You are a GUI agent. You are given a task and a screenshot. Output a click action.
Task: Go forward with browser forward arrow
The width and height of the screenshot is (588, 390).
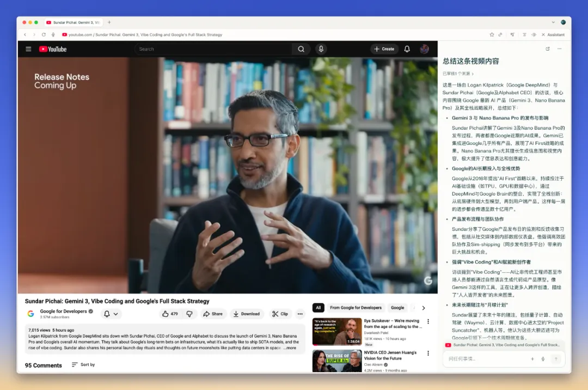34,34
